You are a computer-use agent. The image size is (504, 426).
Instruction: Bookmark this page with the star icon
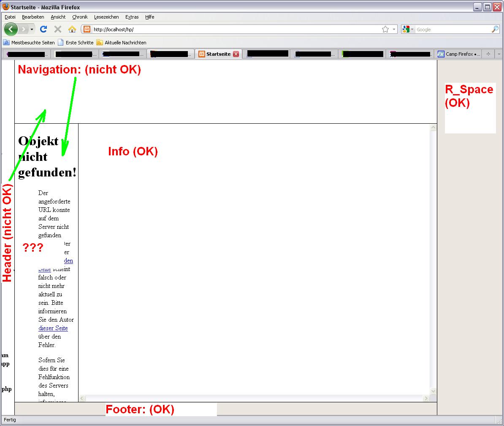(385, 29)
